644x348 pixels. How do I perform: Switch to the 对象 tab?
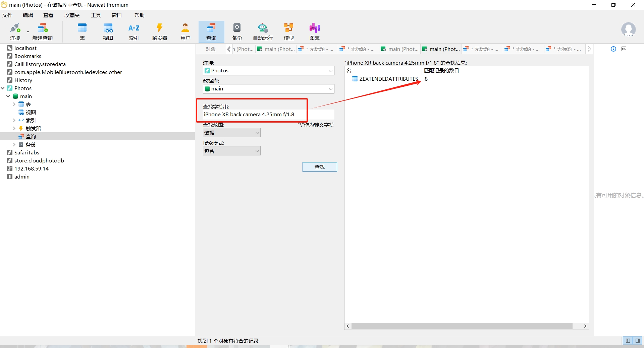pos(211,49)
